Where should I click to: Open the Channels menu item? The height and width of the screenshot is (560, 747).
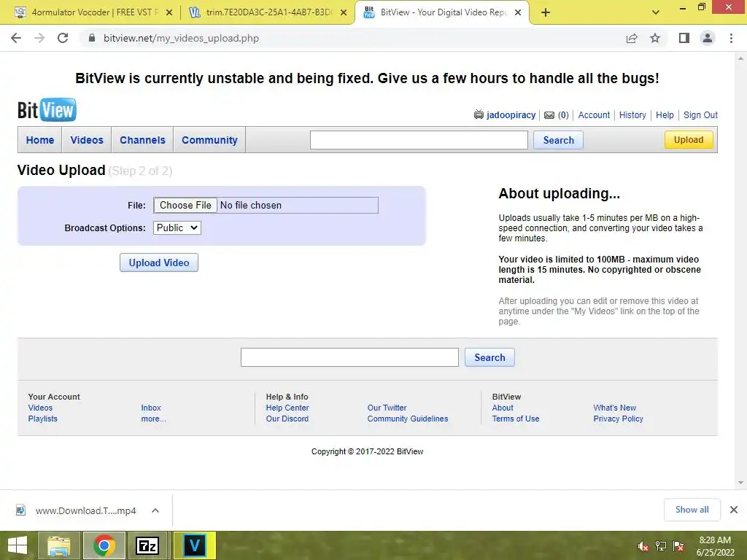(x=142, y=140)
